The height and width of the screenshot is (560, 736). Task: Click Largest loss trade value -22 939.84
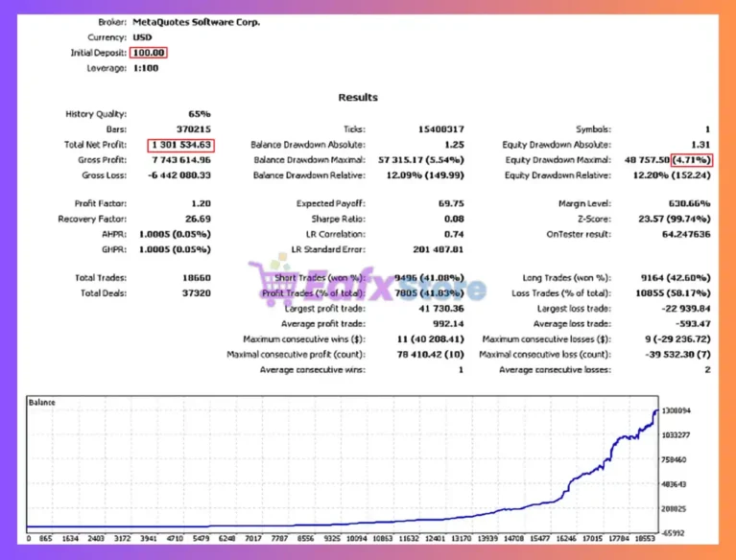pos(686,308)
